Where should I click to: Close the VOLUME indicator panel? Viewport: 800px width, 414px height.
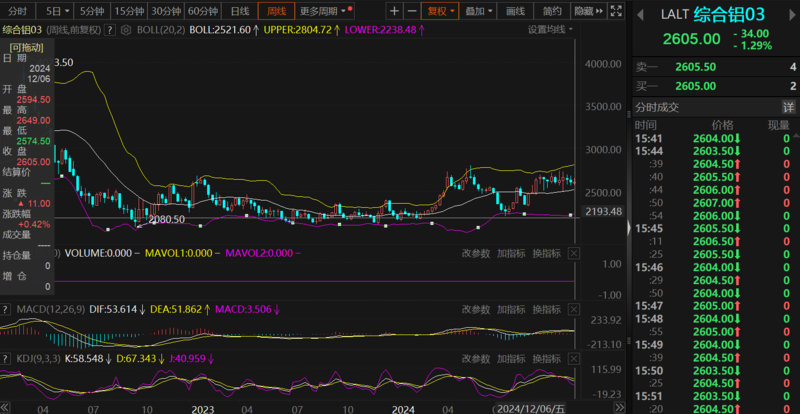[573, 254]
